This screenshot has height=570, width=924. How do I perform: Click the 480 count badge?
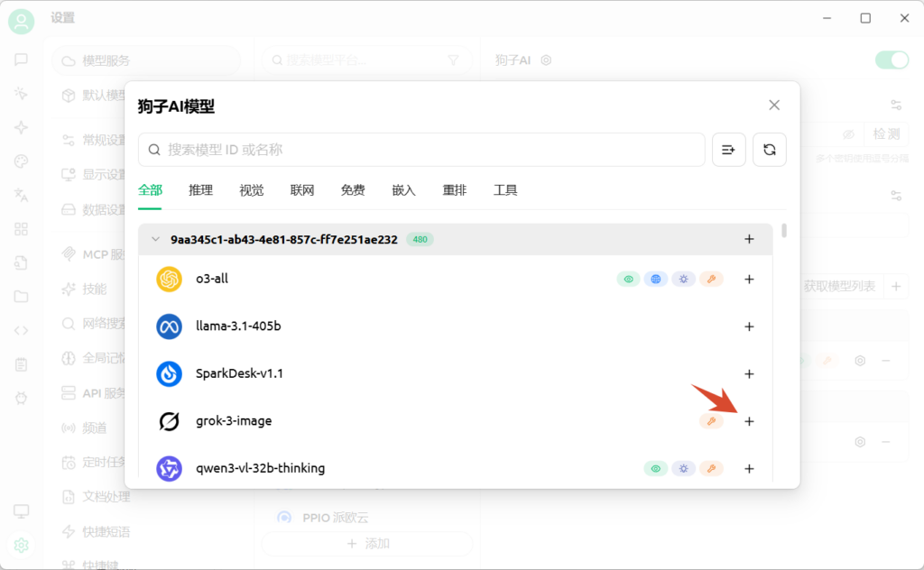point(420,239)
